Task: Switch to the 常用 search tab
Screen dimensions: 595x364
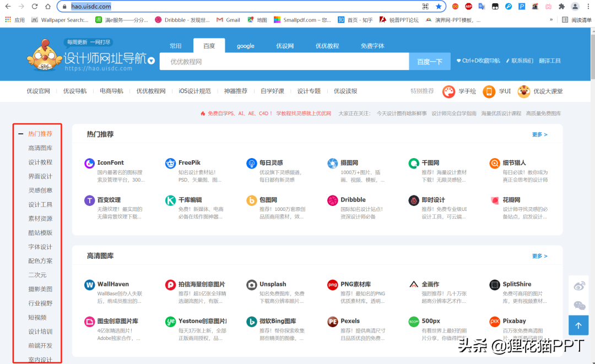Action: pyautogui.click(x=175, y=46)
